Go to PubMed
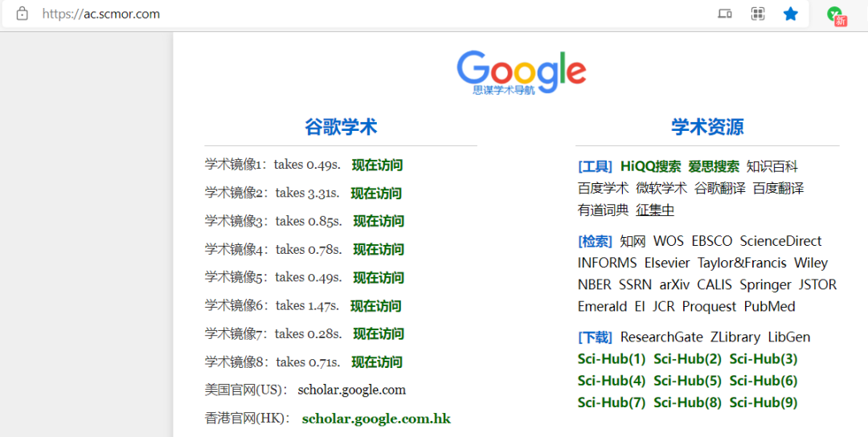868x437 pixels. point(769,306)
